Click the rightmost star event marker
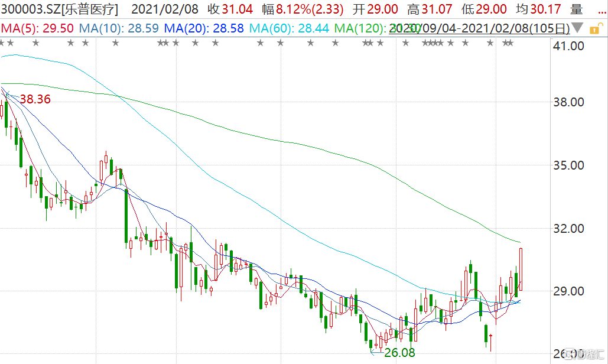This screenshot has height=364, width=608. point(511,43)
